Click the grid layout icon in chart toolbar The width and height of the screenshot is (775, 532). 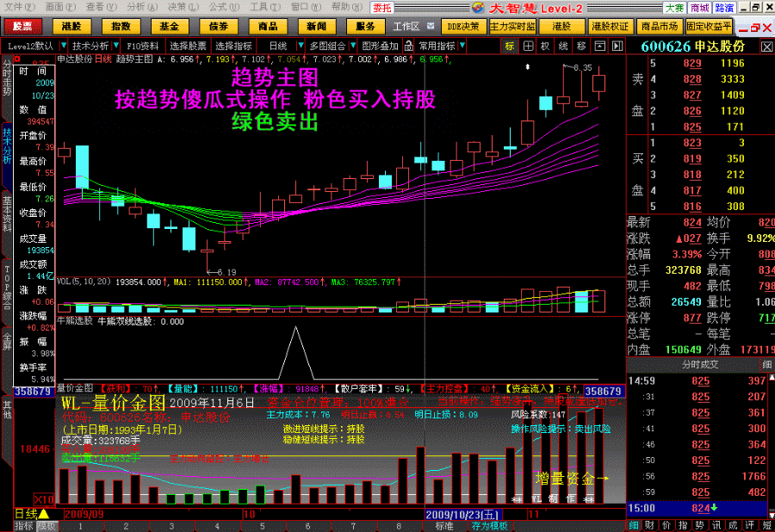click(x=528, y=46)
